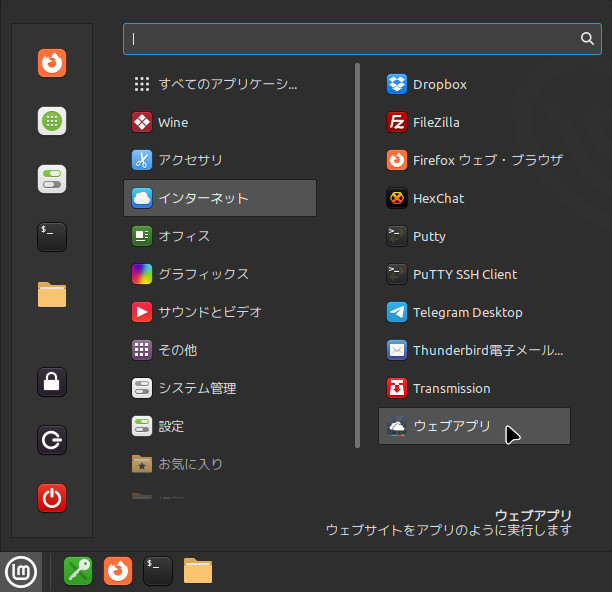612x592 pixels.
Task: Open System Settings toggle icon in sidebar
Action: (x=52, y=179)
